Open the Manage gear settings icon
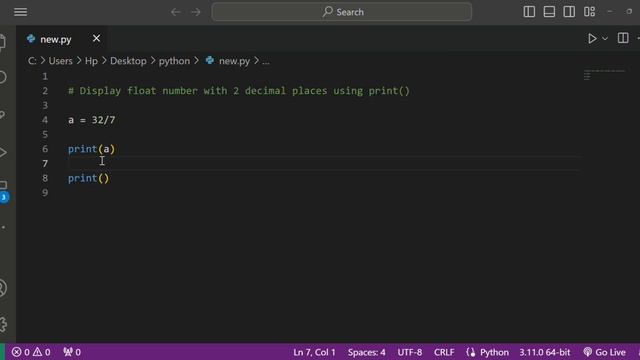Viewport: 640px width, 360px height. [3, 324]
